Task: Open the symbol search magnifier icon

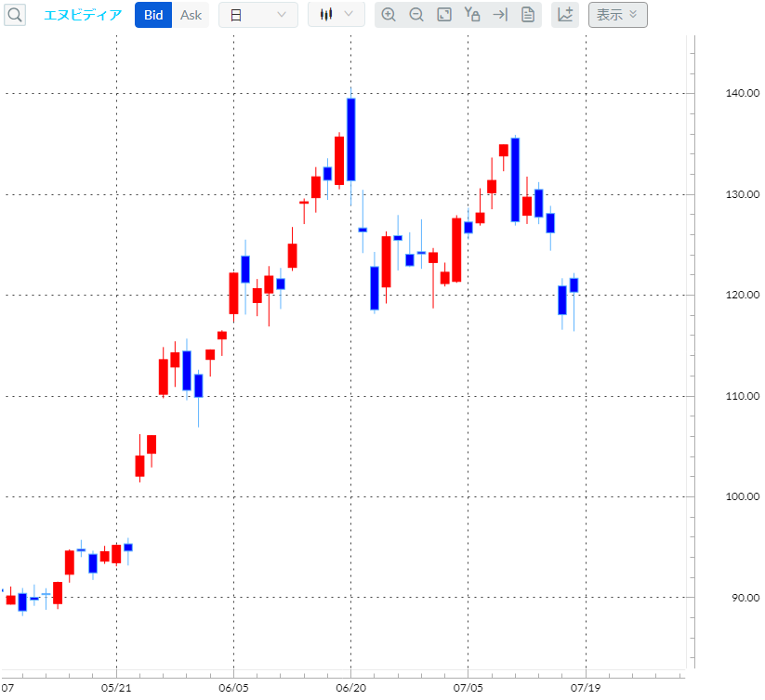Action: point(15,15)
